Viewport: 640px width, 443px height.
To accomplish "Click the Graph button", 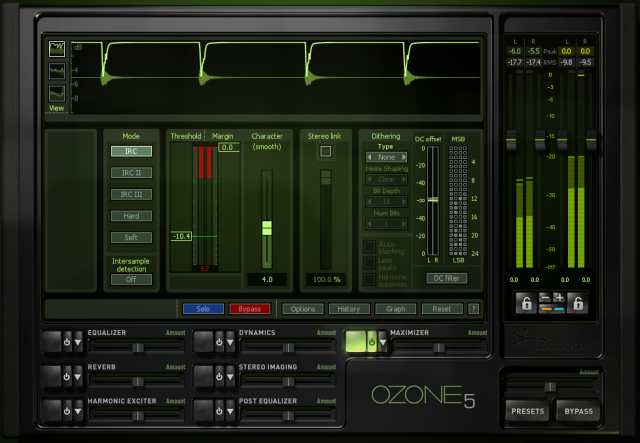I will 396,309.
